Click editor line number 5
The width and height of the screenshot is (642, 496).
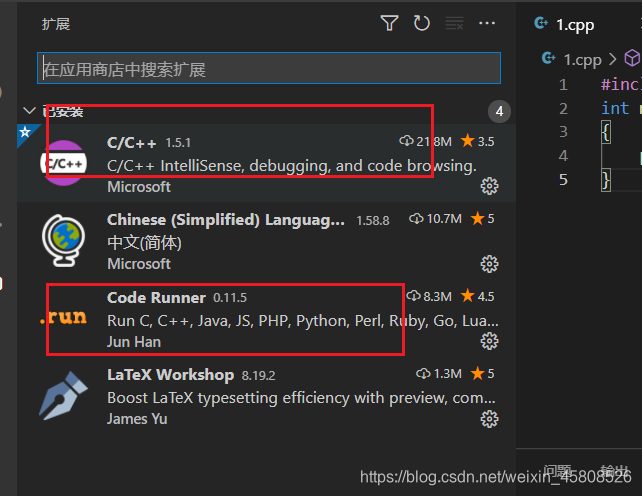563,179
